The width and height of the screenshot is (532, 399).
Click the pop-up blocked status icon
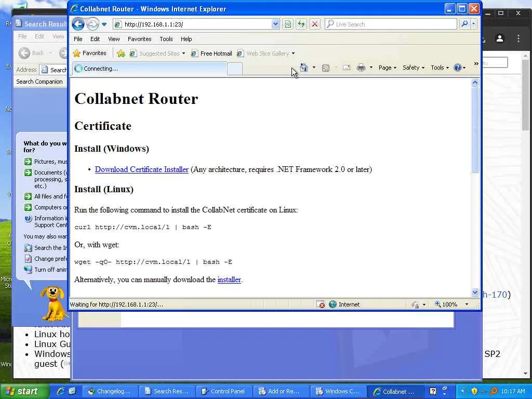coord(320,304)
